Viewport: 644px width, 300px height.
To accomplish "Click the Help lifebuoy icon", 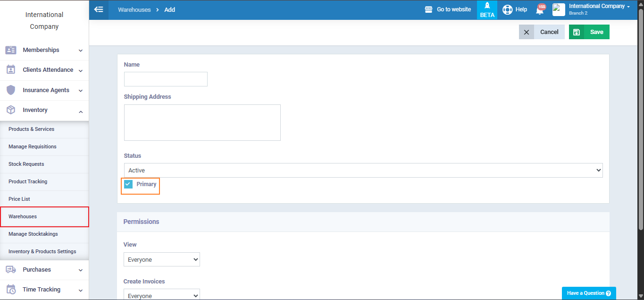I will (x=507, y=9).
